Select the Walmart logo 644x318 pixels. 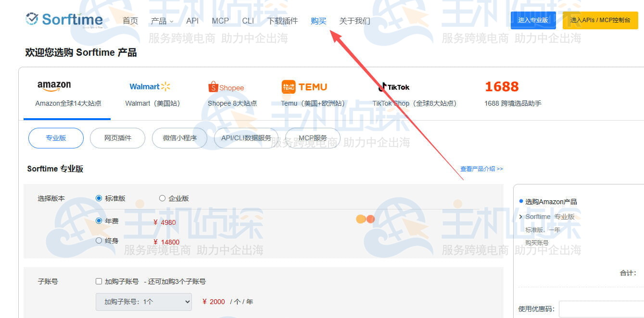click(x=150, y=86)
